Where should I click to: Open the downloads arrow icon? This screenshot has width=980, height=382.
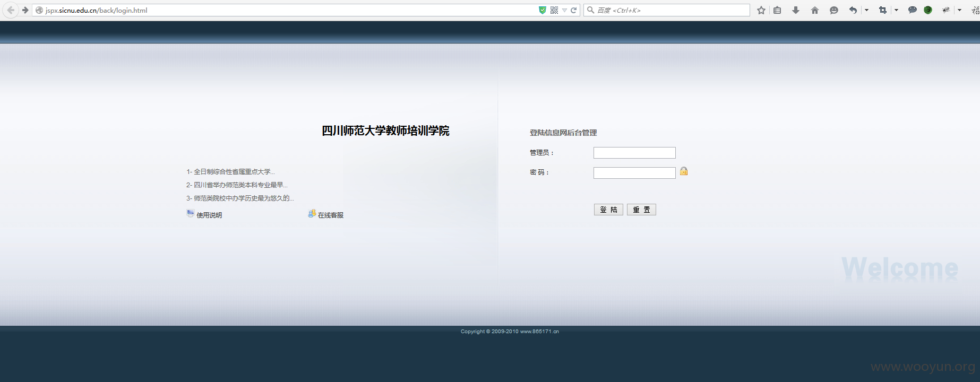coord(796,10)
